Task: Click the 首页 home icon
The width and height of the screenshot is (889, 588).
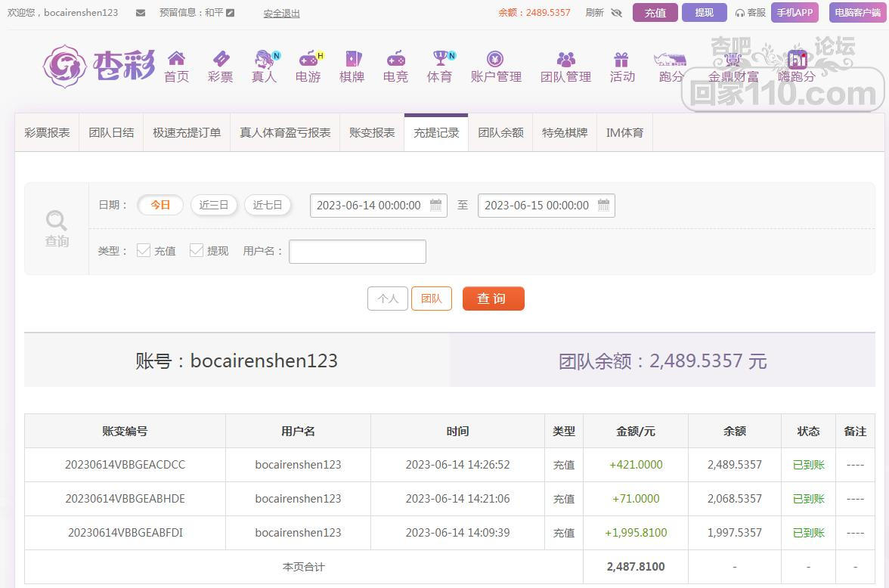Action: [x=176, y=60]
